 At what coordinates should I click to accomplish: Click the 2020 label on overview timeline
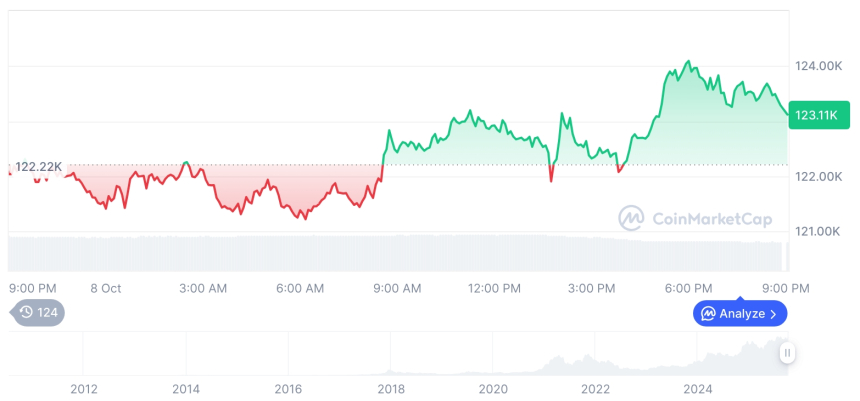(x=493, y=388)
